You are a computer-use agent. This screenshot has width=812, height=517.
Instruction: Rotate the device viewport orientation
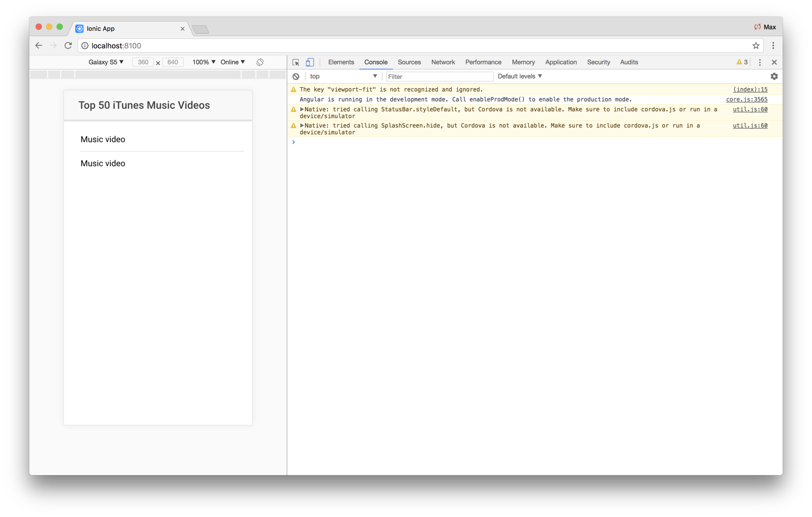click(x=260, y=62)
